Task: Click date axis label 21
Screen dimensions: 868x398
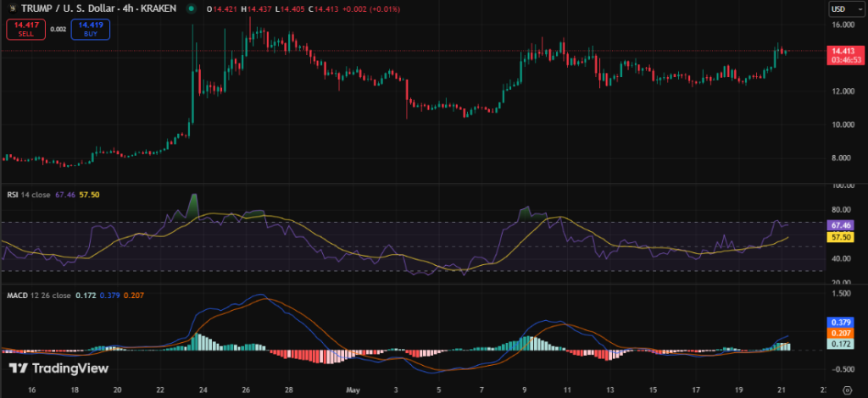Action: point(781,390)
